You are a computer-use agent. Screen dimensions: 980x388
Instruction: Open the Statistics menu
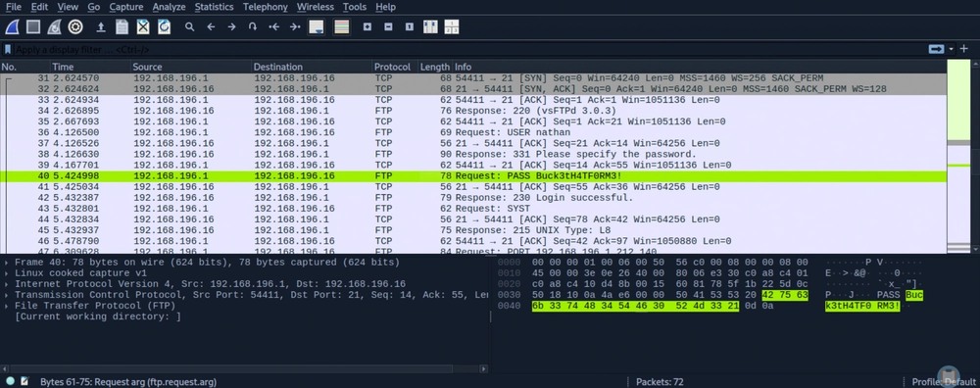214,7
